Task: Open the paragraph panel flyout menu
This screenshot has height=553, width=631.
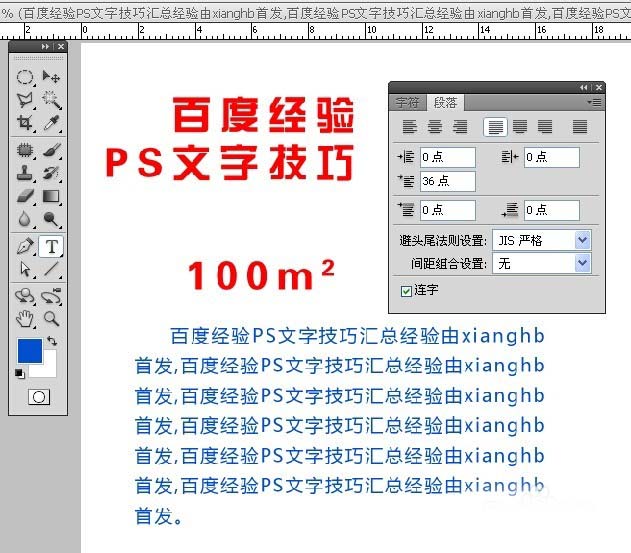Action: coord(594,103)
